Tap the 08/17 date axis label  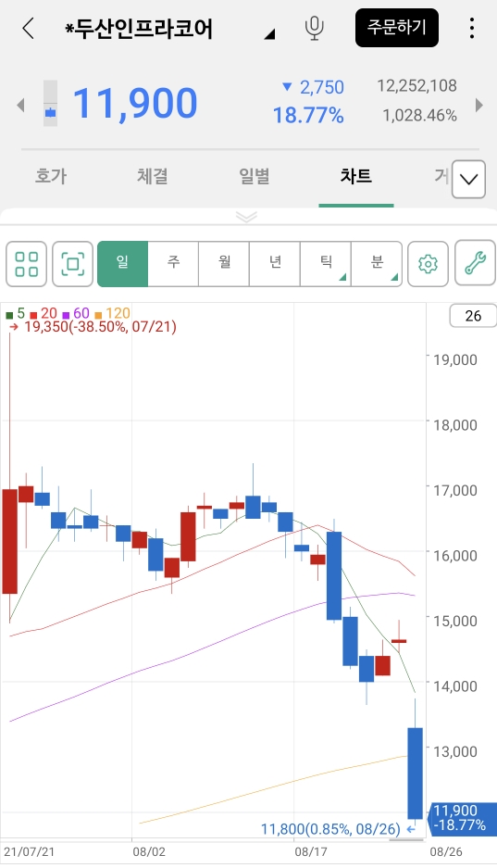click(x=311, y=851)
